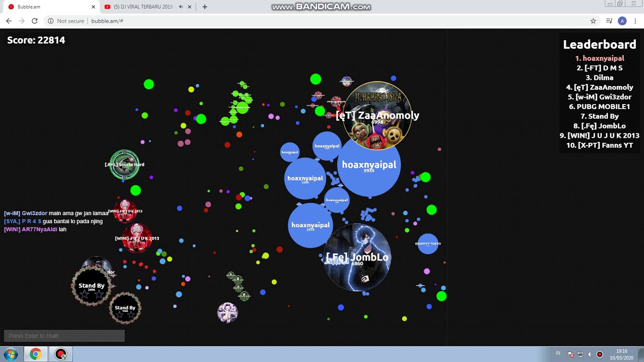The image size is (644, 362).
Task: Click [w-iM] Gwi3zdor on the leaderboard
Action: (600, 97)
